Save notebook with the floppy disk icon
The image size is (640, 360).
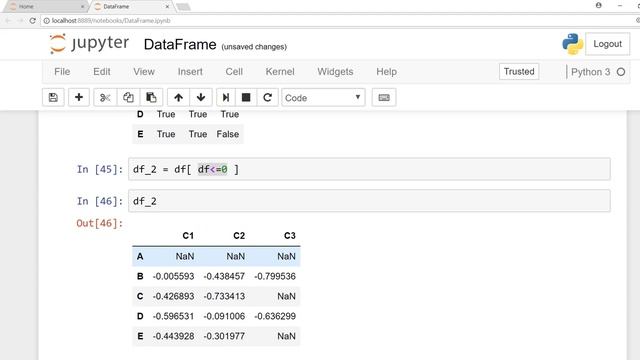pos(53,98)
